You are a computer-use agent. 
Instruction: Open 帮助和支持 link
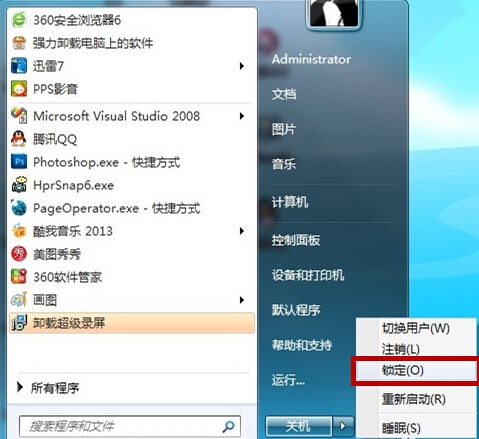point(302,345)
